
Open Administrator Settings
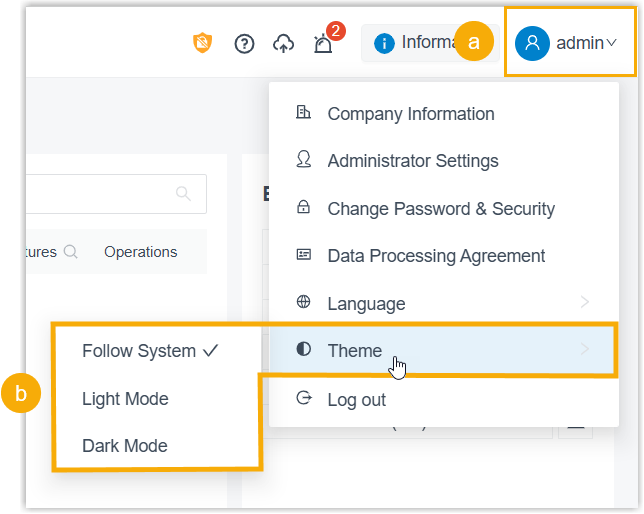pos(412,161)
